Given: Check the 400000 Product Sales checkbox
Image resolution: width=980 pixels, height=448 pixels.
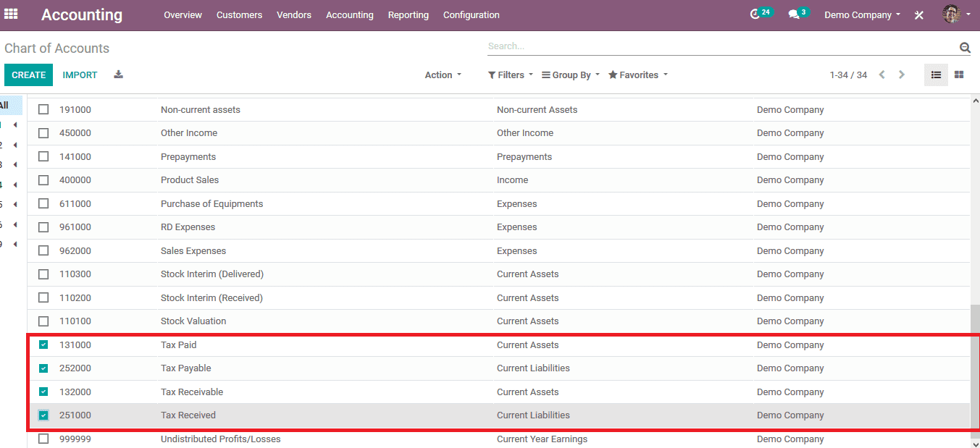Looking at the screenshot, I should pos(43,180).
